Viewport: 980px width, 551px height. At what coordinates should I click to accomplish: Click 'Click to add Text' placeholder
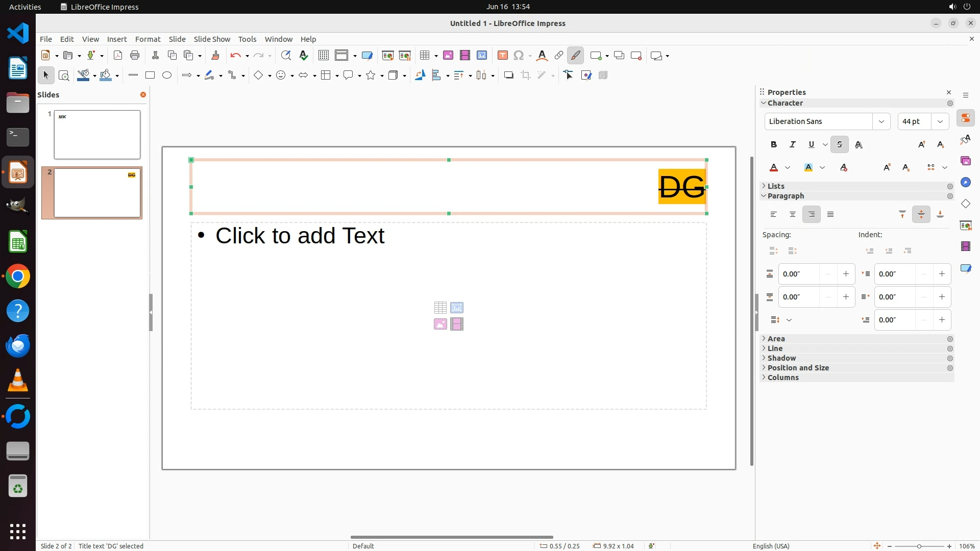coord(300,236)
